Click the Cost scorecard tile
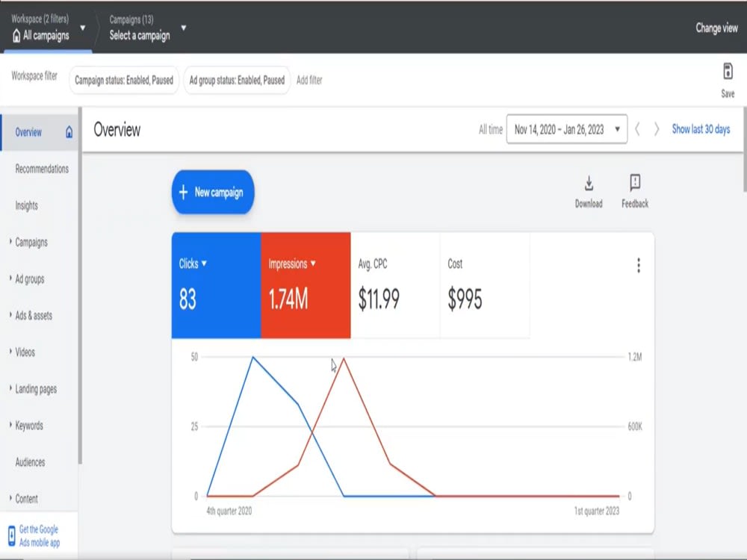This screenshot has height=560, width=747. pyautogui.click(x=485, y=285)
